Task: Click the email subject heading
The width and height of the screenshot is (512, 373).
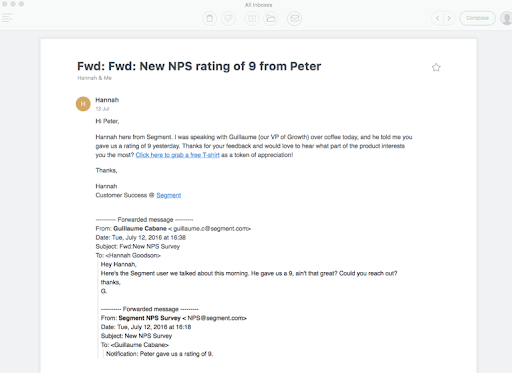Action: pyautogui.click(x=199, y=66)
